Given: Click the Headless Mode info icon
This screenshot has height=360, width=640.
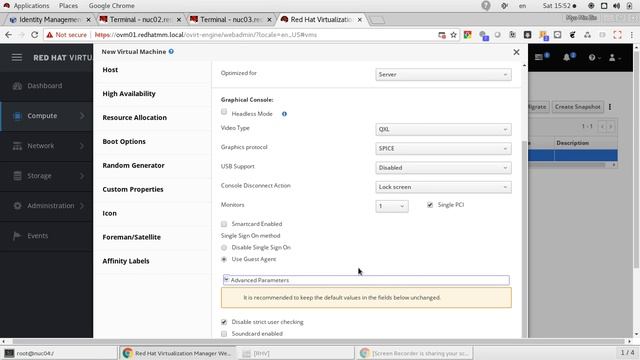Looking at the screenshot, I should pos(284,114).
